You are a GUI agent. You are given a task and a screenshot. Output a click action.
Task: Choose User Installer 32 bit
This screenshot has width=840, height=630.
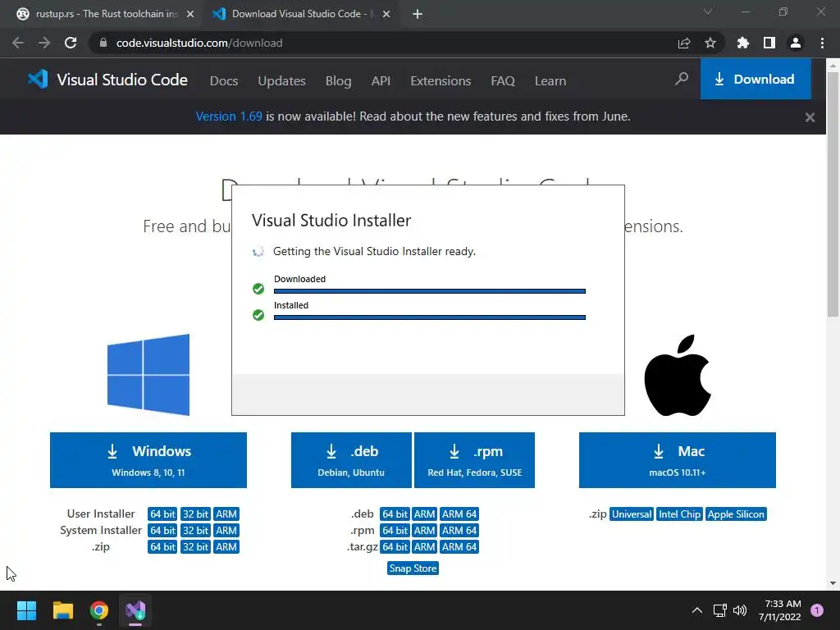[195, 514]
